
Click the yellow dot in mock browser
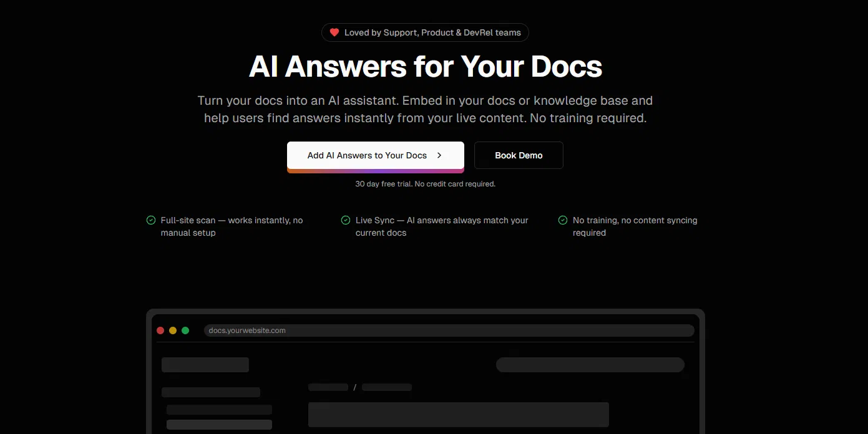coord(173,330)
